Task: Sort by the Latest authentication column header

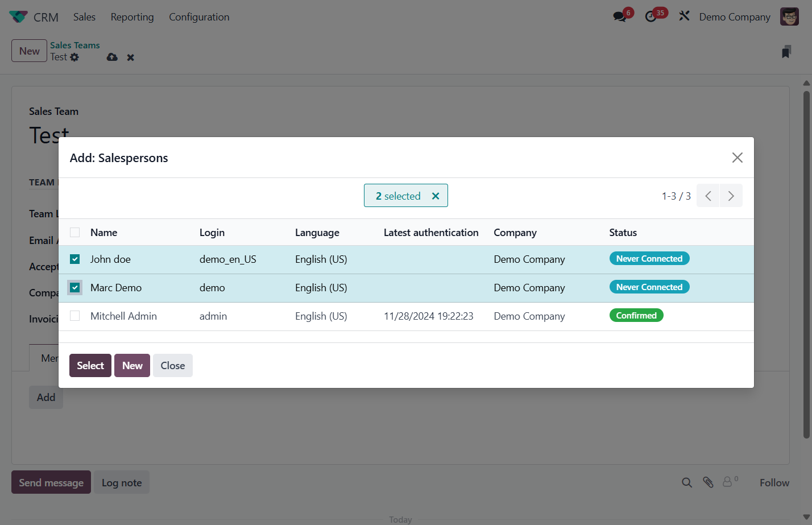Action: point(431,232)
